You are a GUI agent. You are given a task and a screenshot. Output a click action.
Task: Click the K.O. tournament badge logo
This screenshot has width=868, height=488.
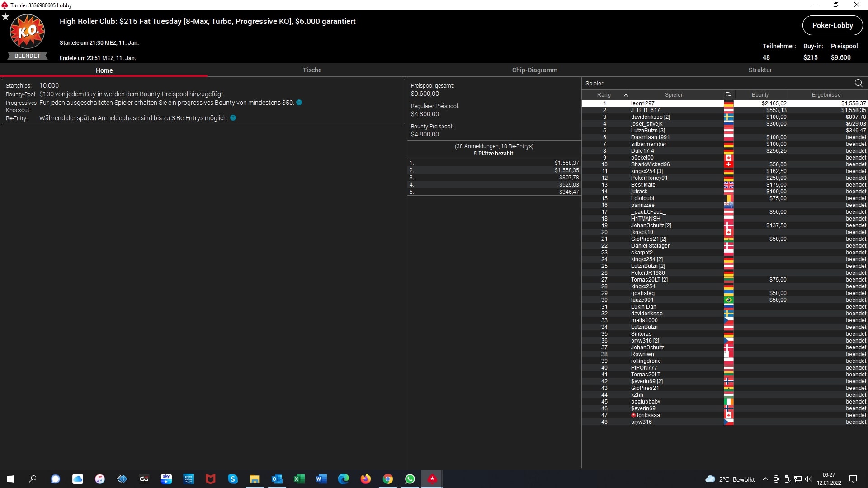27,32
